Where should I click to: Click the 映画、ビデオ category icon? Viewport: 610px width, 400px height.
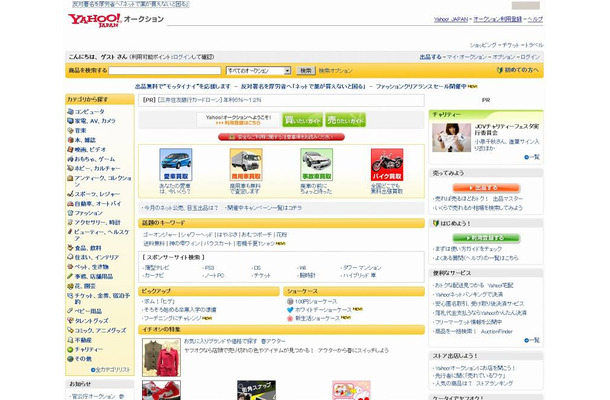(x=70, y=149)
